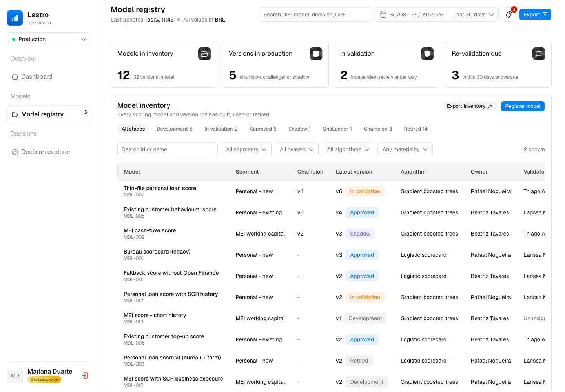Click the Re-validation due cycle icon
565x392 pixels.
pos(539,54)
